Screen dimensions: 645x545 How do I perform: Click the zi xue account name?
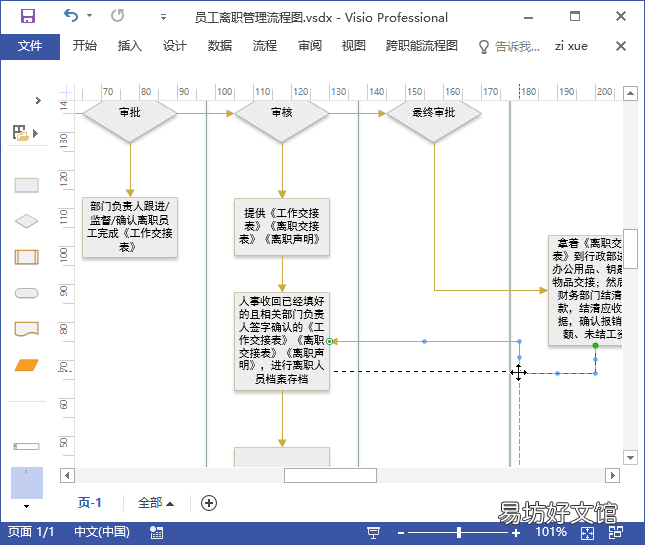571,46
